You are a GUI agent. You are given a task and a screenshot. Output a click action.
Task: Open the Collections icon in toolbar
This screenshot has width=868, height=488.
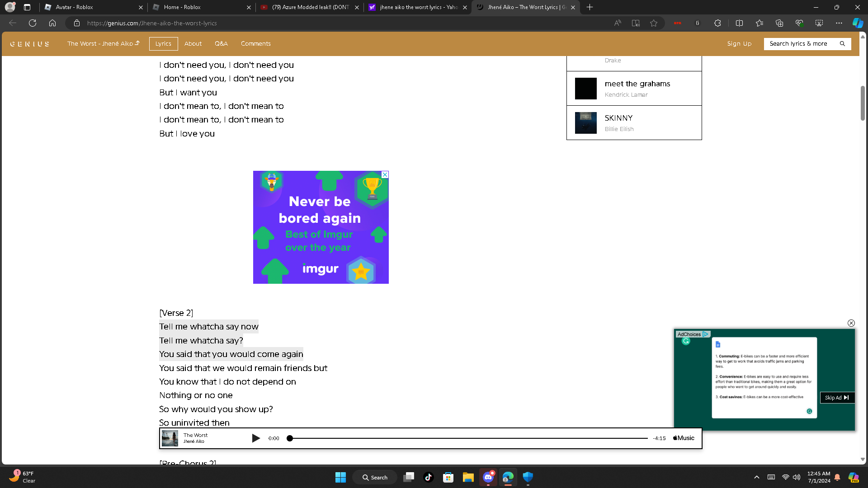[x=779, y=23]
